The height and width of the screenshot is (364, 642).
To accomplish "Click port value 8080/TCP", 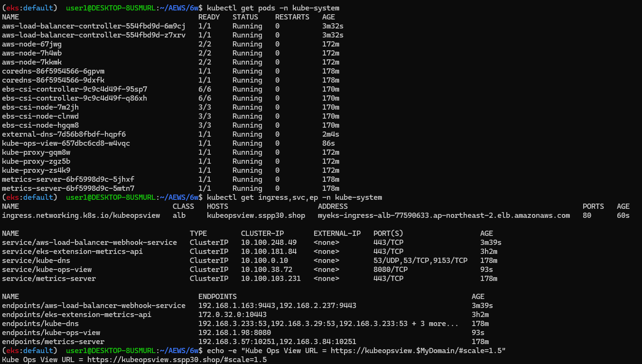I will coord(391,270).
